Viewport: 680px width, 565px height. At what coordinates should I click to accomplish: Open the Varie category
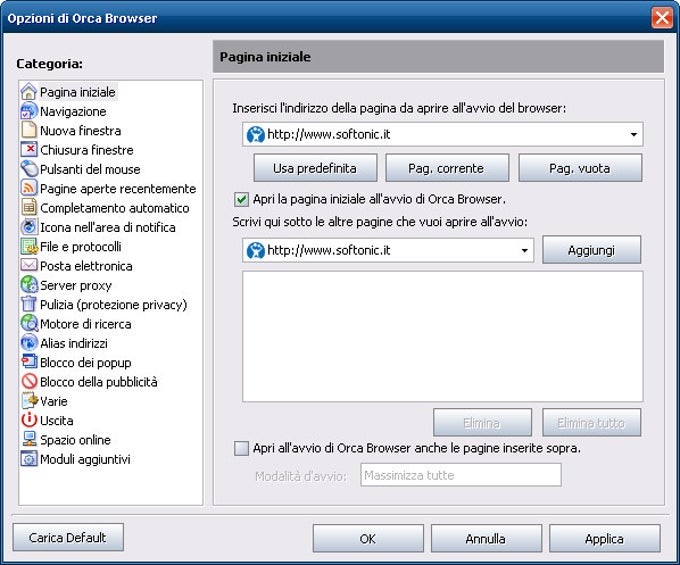coord(54,401)
